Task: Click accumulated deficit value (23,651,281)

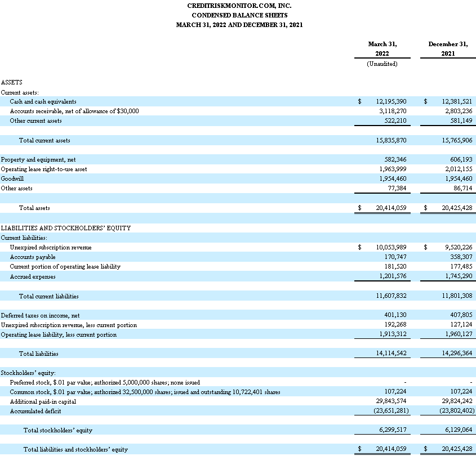Action: pyautogui.click(x=391, y=411)
